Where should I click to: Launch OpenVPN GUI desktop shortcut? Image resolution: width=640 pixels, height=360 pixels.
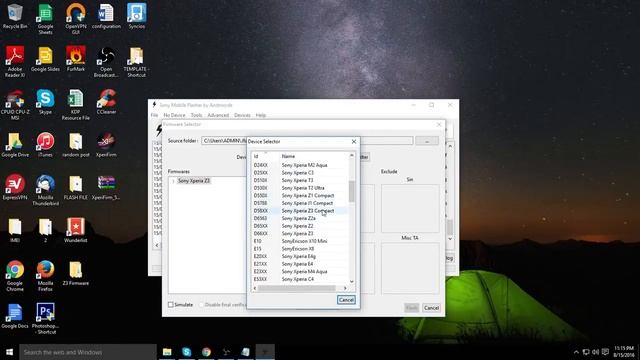point(76,19)
